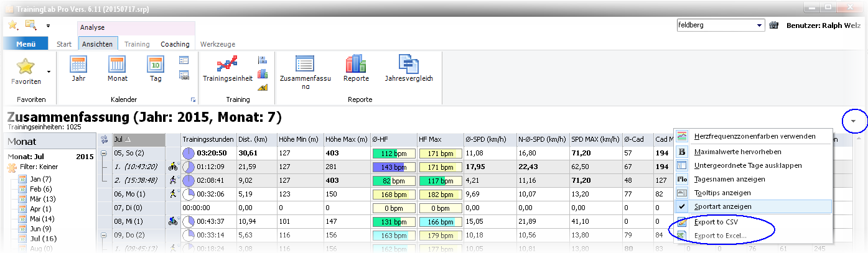The width and height of the screenshot is (868, 253).
Task: Open the Coaching ribbon tab
Action: coord(175,44)
